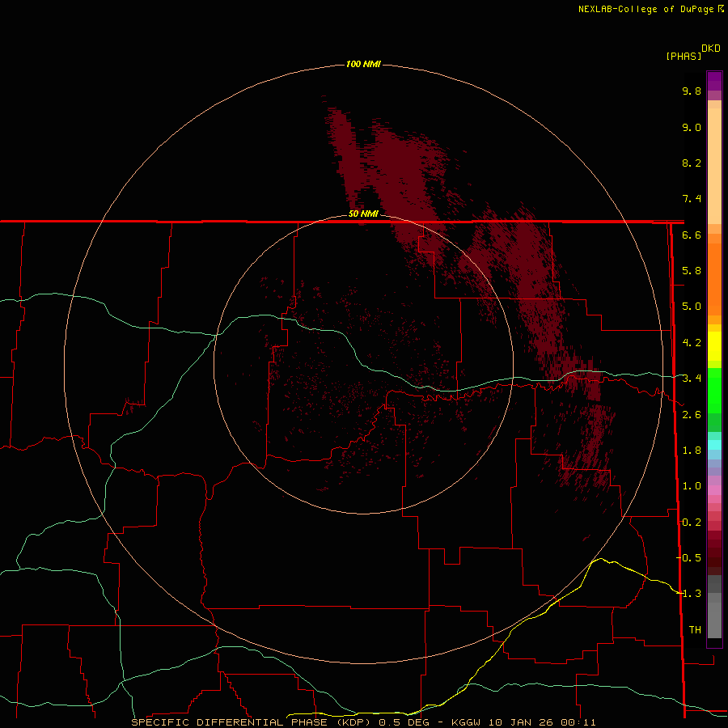
Task: Click the 2.6 value on the color scale
Action: click(692, 415)
